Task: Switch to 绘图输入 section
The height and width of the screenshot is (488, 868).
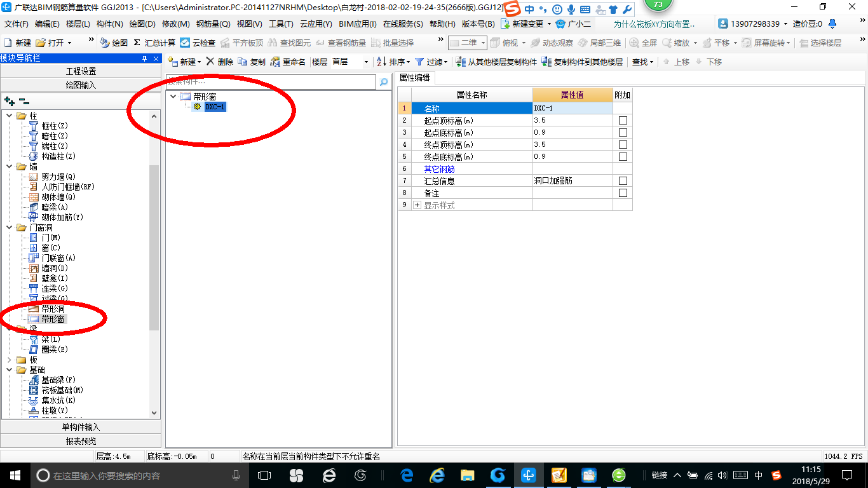Action: coord(81,85)
